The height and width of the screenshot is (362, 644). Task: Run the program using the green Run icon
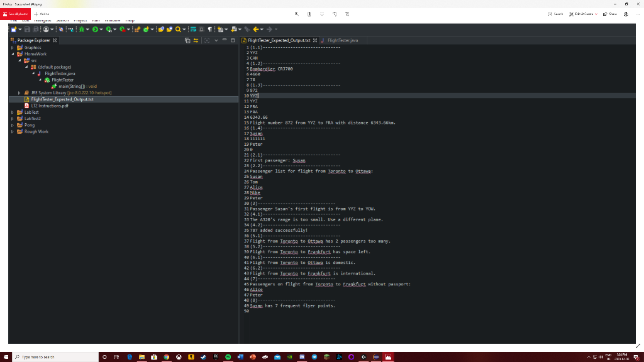[x=95, y=28]
